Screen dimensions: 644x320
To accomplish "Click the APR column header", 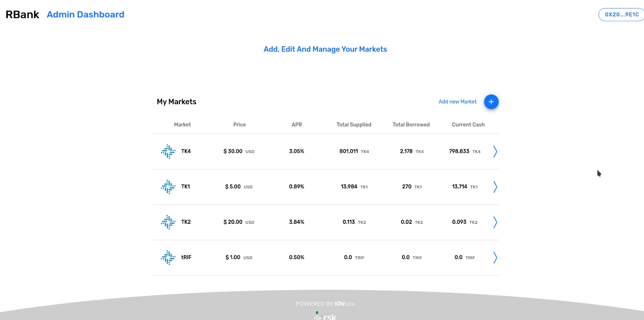I will [297, 125].
